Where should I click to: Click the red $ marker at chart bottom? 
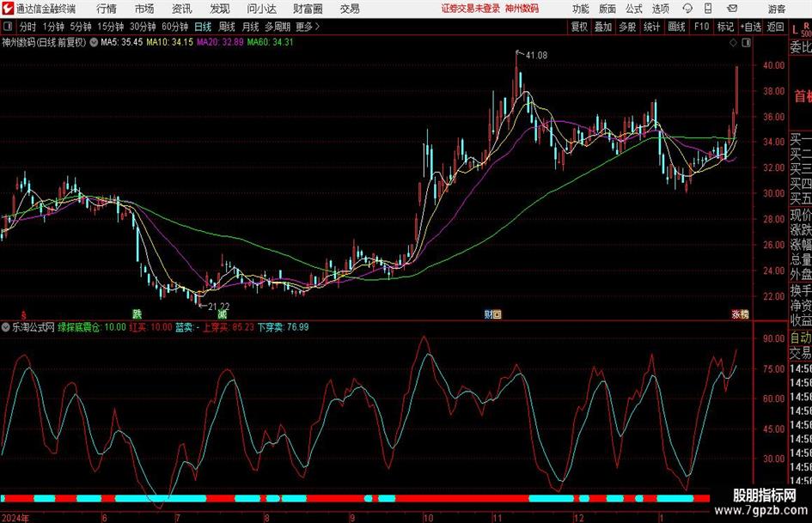[23, 314]
